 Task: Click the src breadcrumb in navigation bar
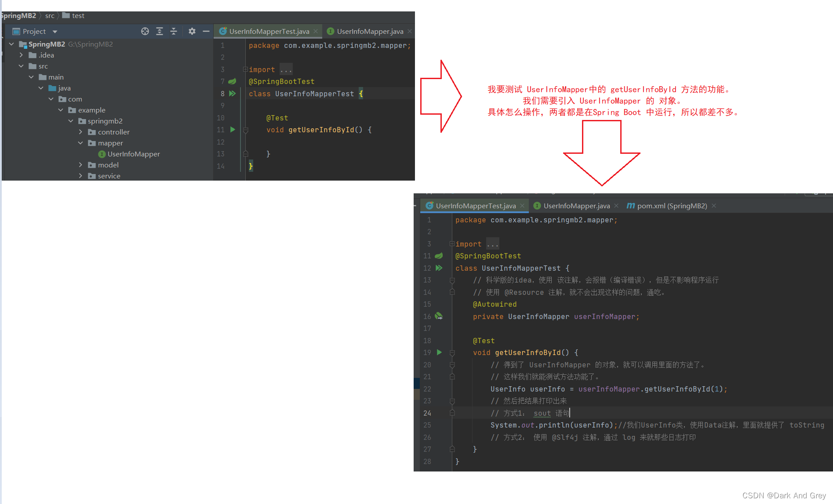click(50, 16)
